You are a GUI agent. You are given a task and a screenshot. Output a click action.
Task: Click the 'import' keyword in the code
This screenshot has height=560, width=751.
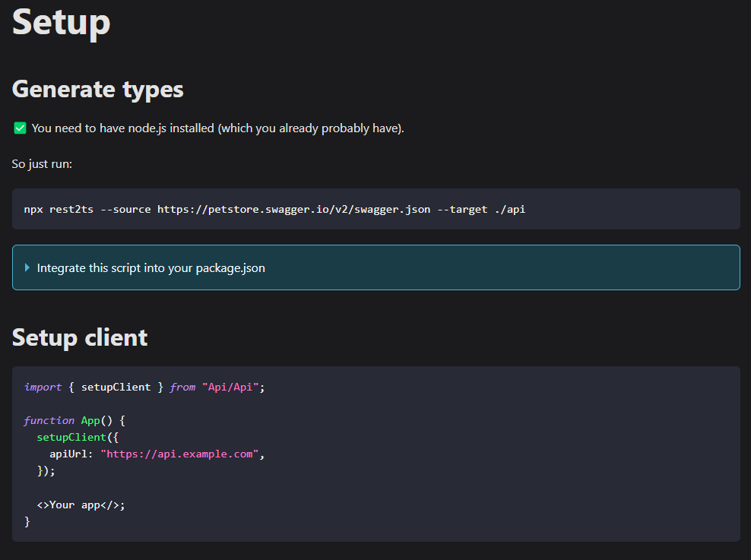(x=43, y=387)
